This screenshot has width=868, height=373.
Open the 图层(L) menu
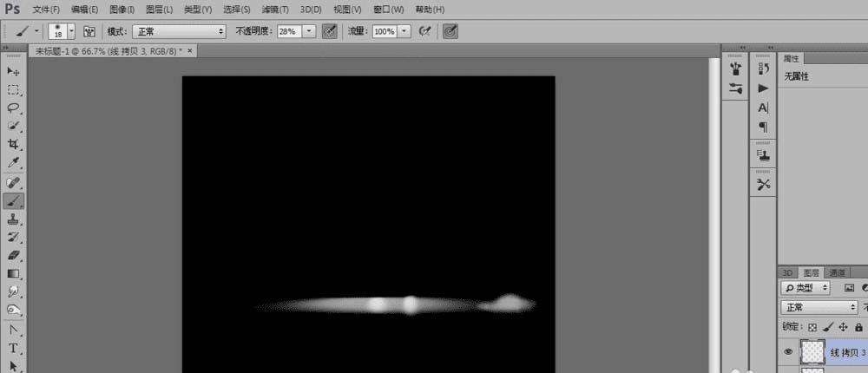[159, 10]
